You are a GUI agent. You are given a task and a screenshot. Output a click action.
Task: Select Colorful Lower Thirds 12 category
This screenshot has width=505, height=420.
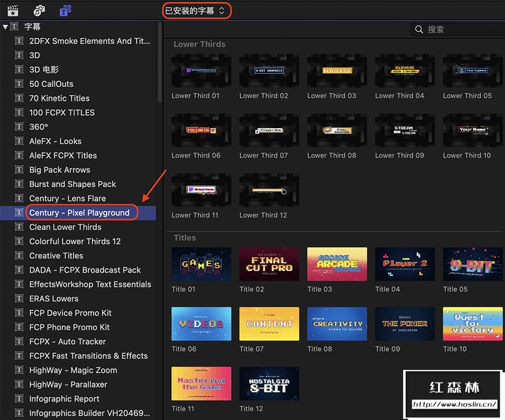tap(78, 241)
